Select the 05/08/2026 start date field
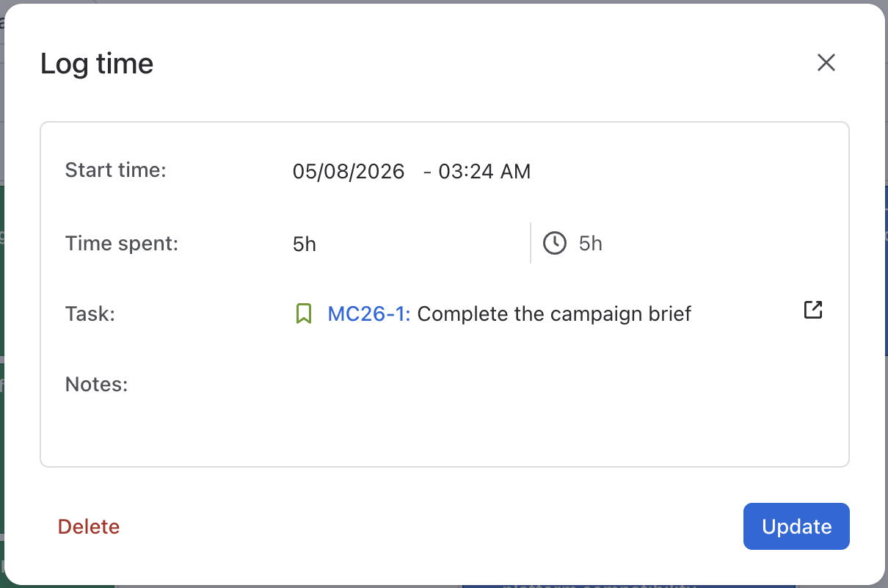888x588 pixels. pyautogui.click(x=349, y=172)
